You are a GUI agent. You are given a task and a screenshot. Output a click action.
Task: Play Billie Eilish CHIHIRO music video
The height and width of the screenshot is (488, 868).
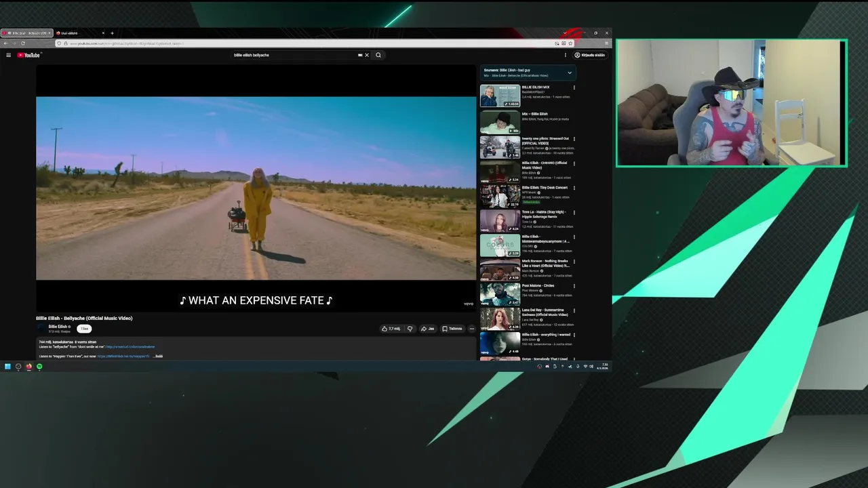[500, 171]
